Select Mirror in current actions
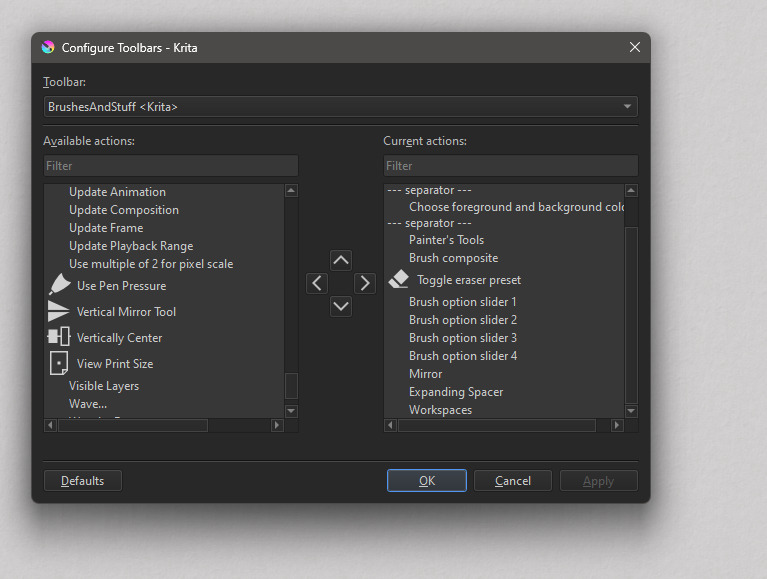Viewport: 767px width, 579px height. (x=426, y=374)
